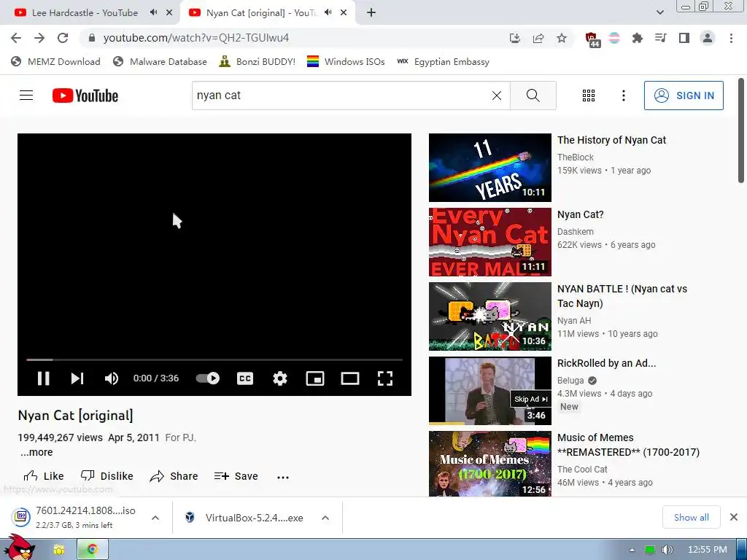The image size is (747, 560).
Task: Open NYAN BATTLE video title
Action: coord(622,296)
